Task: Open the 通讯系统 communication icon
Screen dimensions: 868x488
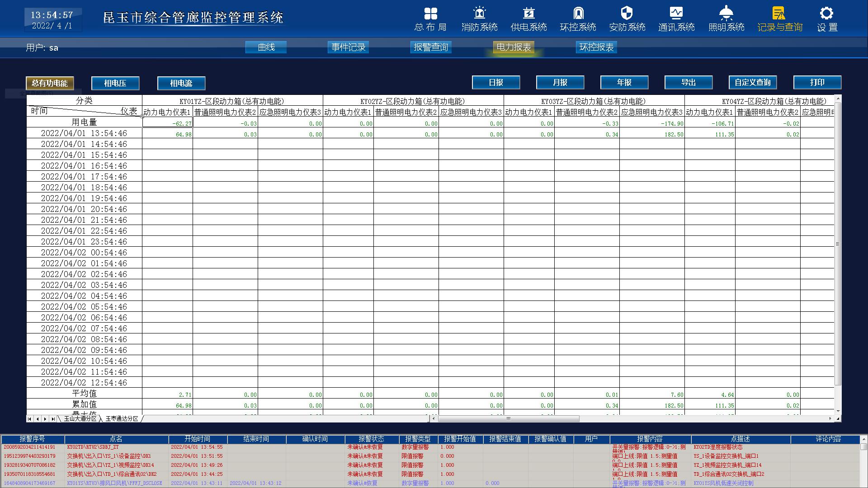Action: pyautogui.click(x=676, y=14)
